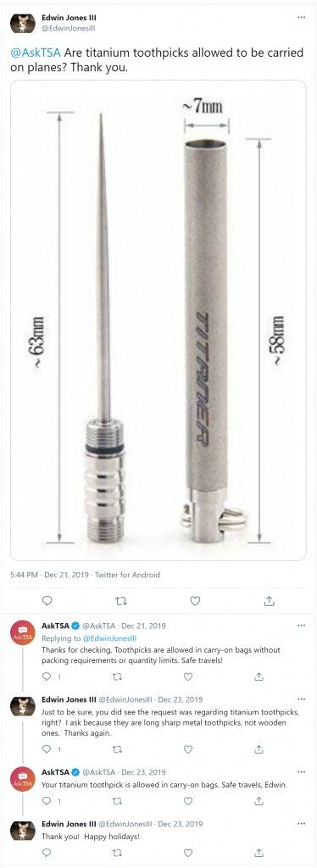
Task: Open the titanium toothpick product image
Action: (x=158, y=320)
